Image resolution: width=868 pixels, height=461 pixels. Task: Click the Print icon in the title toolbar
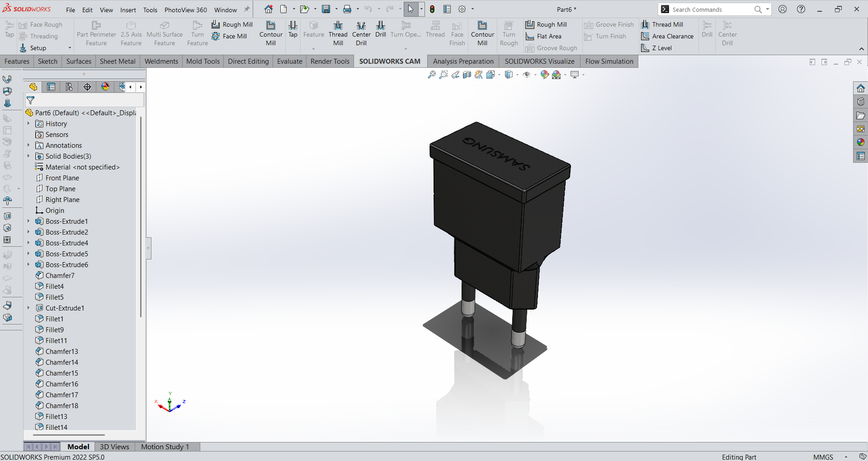[347, 9]
